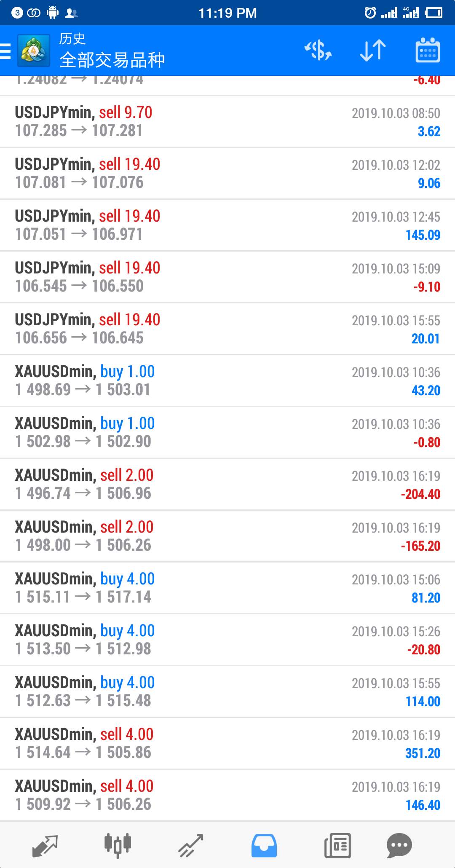Viewport: 455px width, 868px height.
Task: Open the News tab icon
Action: tap(337, 845)
